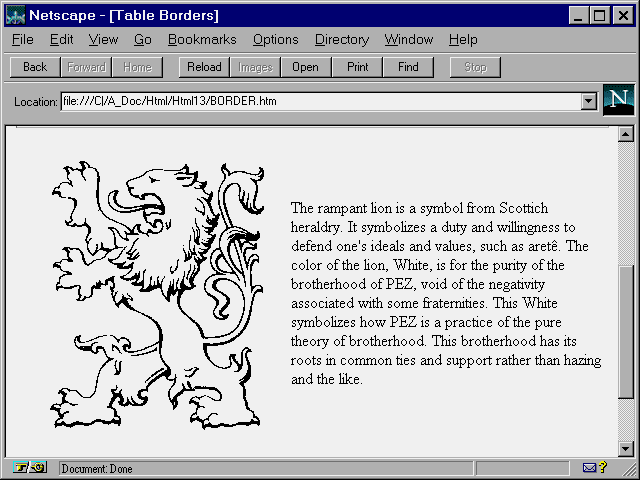Open the Go menu
Viewport: 640px width, 480px height.
[143, 40]
